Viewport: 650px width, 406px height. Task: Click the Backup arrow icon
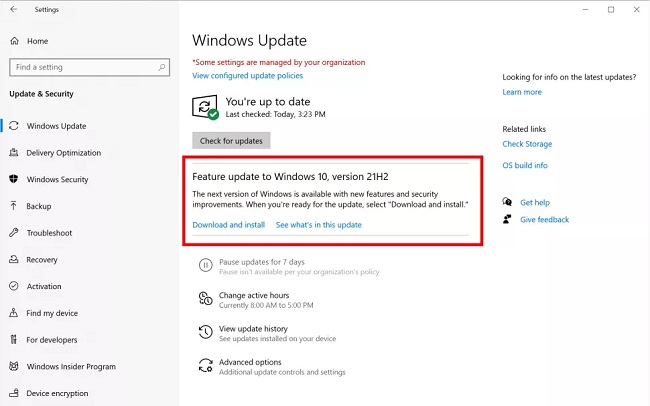(14, 206)
